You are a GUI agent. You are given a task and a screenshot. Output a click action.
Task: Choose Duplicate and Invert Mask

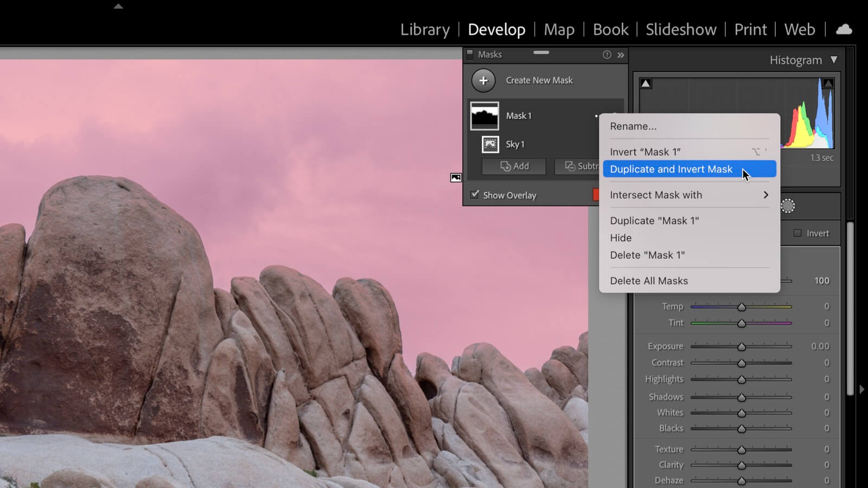(x=671, y=169)
